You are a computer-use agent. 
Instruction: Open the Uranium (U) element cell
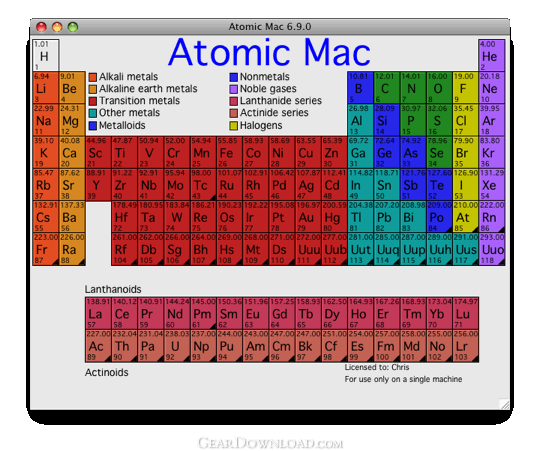(177, 346)
